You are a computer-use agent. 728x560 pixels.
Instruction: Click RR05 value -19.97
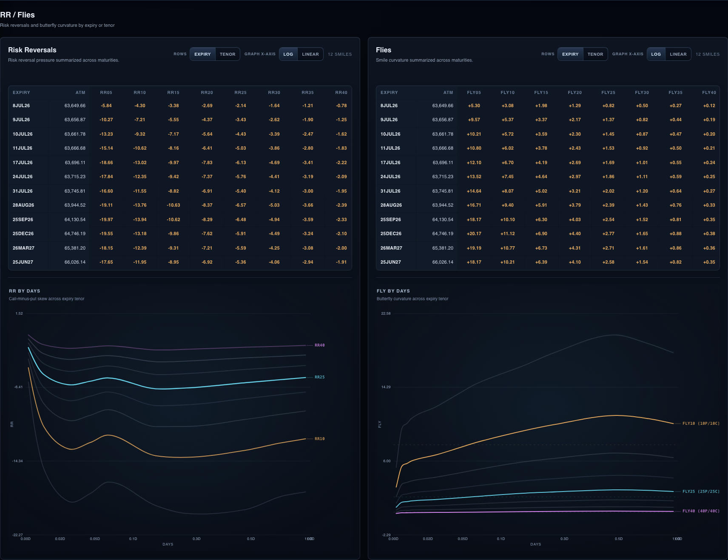(106, 219)
